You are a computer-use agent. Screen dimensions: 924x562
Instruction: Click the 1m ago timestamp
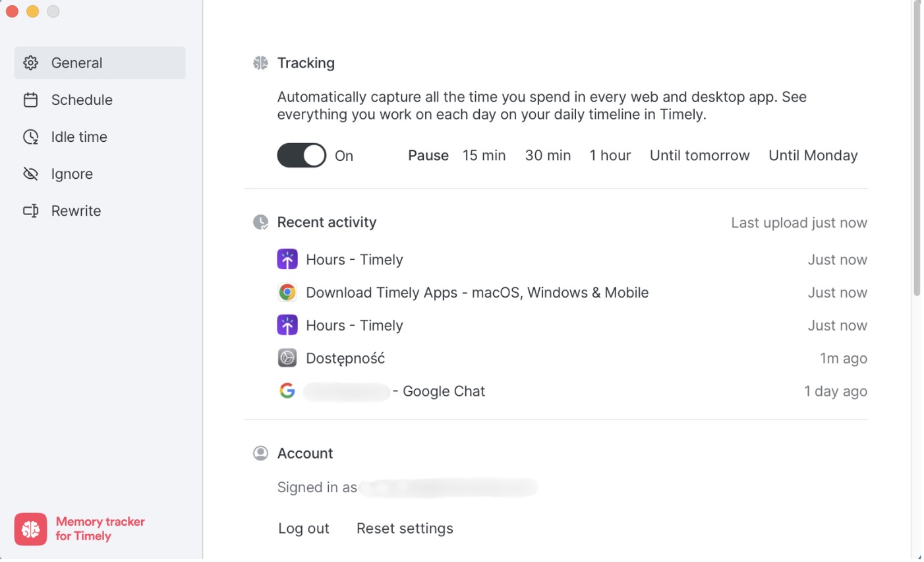click(844, 358)
